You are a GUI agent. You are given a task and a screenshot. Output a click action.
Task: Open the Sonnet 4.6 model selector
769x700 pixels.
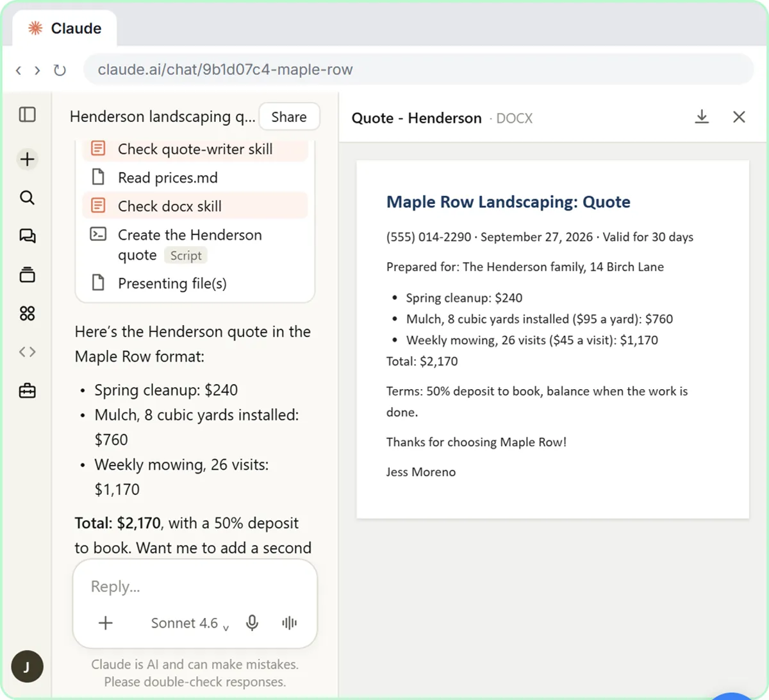pyautogui.click(x=190, y=623)
